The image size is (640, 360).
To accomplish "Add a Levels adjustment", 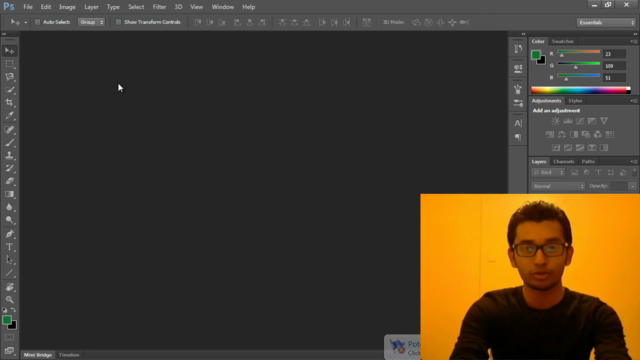I will click(x=568, y=121).
